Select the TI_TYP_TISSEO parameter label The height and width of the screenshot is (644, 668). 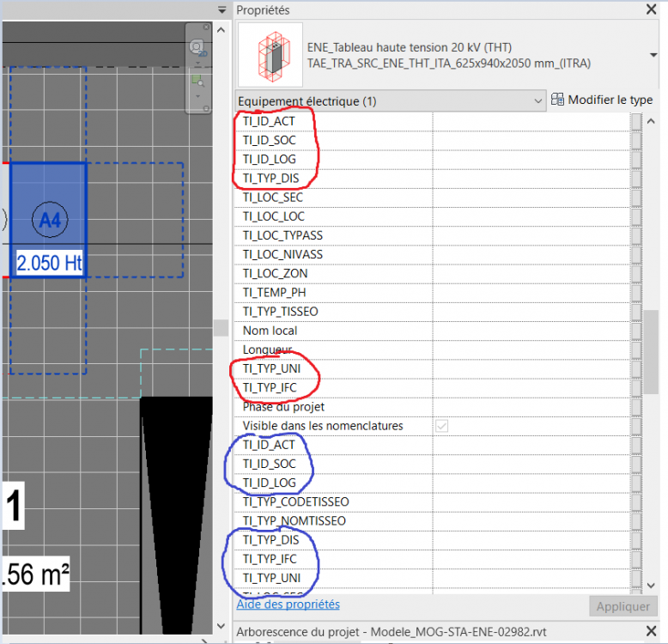click(x=280, y=312)
